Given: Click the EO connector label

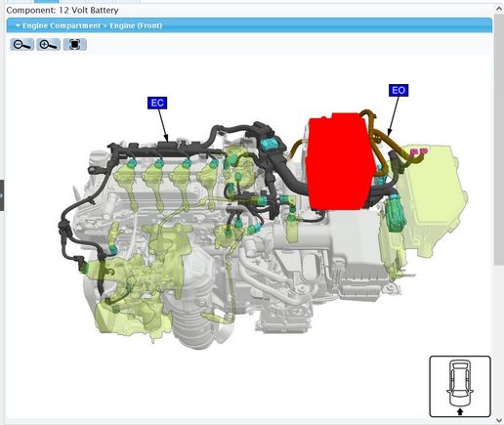Looking at the screenshot, I should [399, 90].
